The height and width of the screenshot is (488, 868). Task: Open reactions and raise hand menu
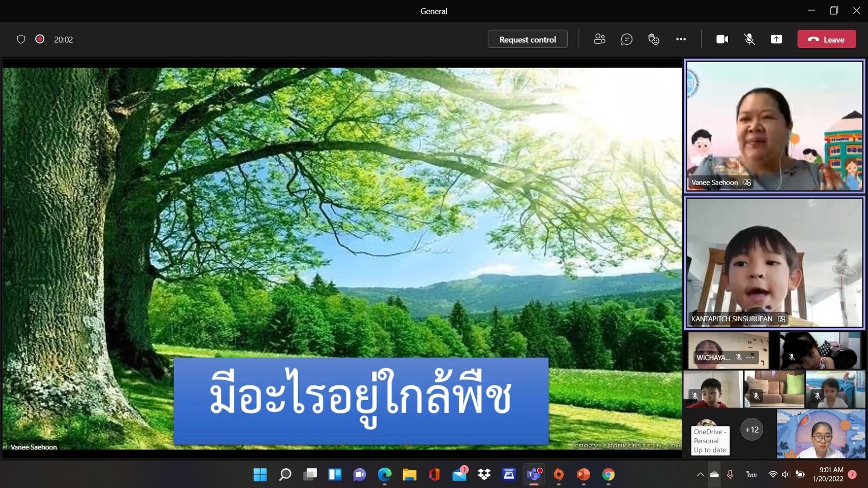tap(654, 39)
